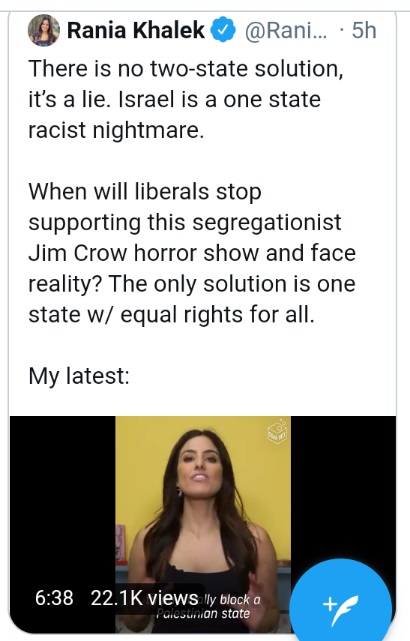The height and width of the screenshot is (641, 410).
Task: Click the "My latest:" text
Action: pyautogui.click(x=79, y=376)
